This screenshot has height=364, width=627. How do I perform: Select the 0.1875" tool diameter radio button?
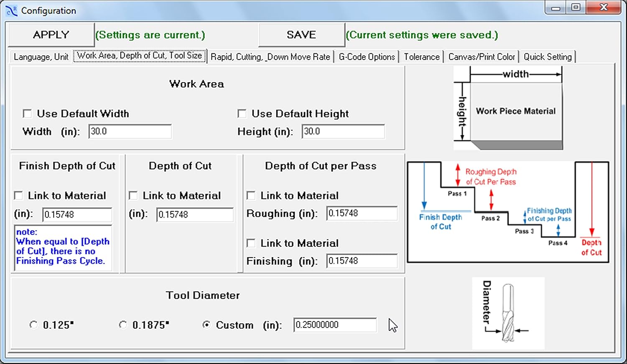(x=123, y=325)
